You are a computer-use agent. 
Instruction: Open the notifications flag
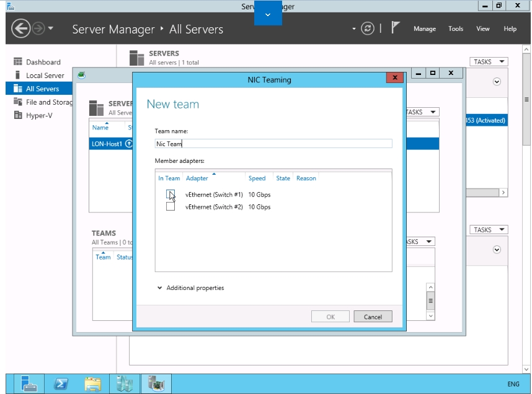coord(395,28)
